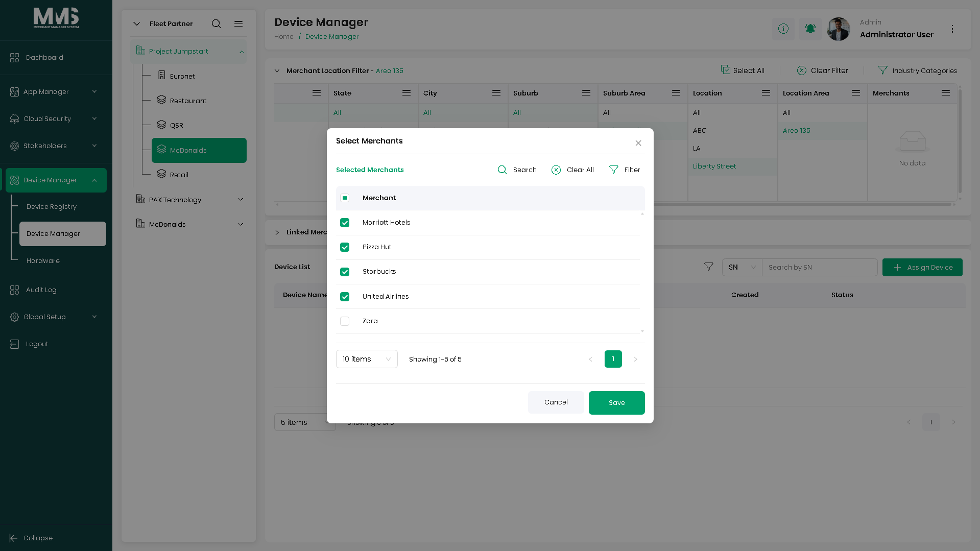Viewport: 980px width, 551px height.
Task: Uncheck Starbucks checkbox
Action: [x=345, y=272]
